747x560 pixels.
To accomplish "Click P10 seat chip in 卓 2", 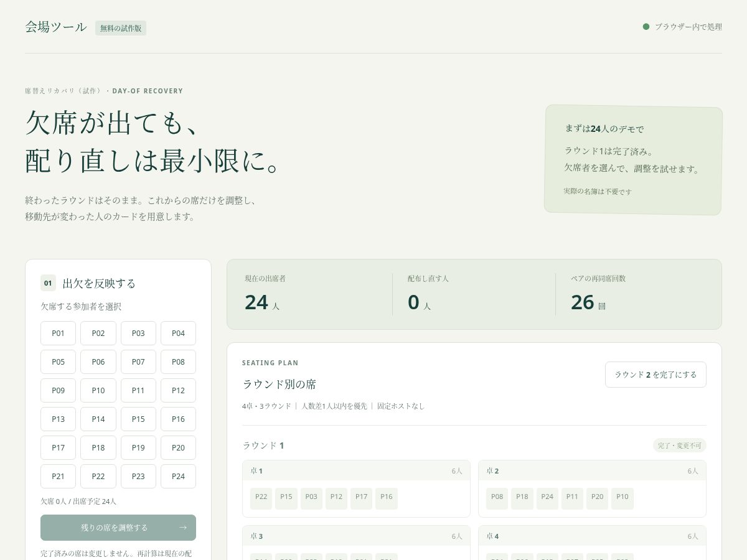I will [622, 499].
